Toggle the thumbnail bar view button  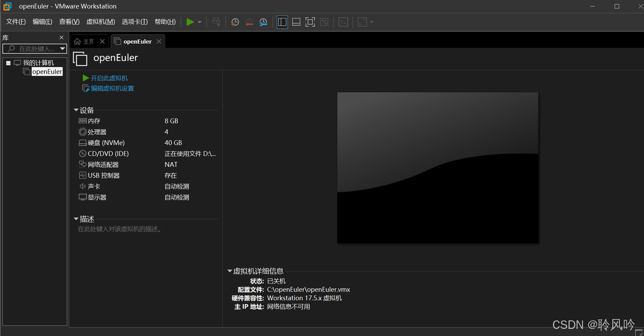pyautogui.click(x=296, y=22)
